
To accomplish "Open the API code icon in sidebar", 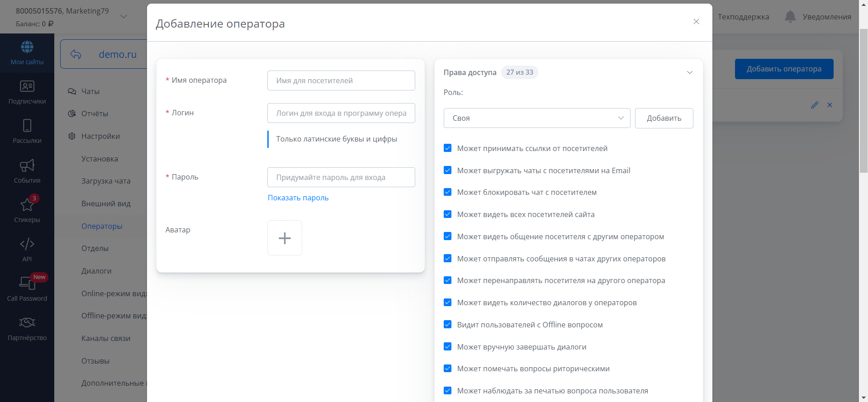I will (x=27, y=244).
